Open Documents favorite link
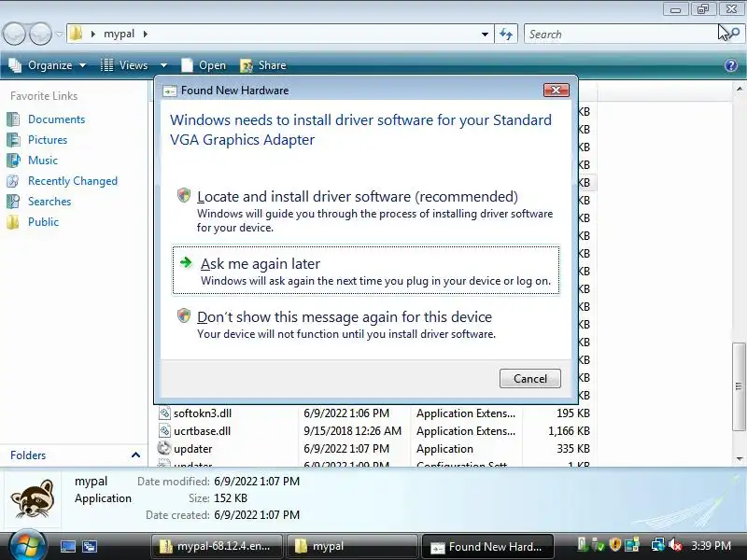The image size is (747, 560). click(56, 119)
